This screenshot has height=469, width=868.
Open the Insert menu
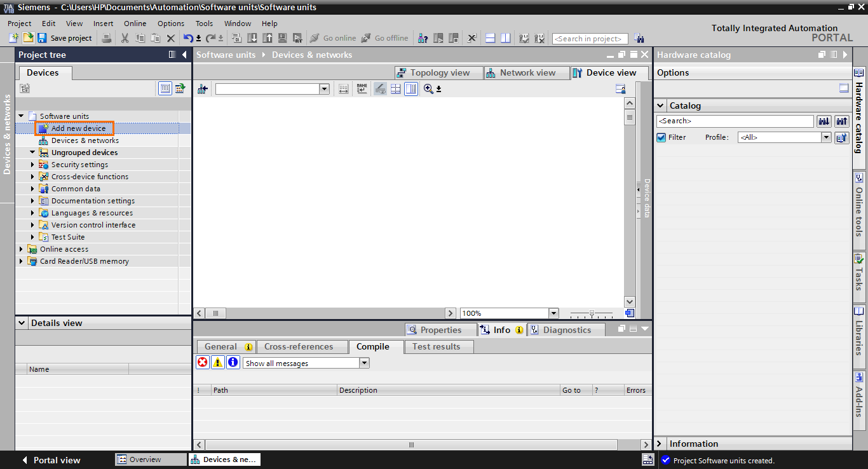[104, 24]
